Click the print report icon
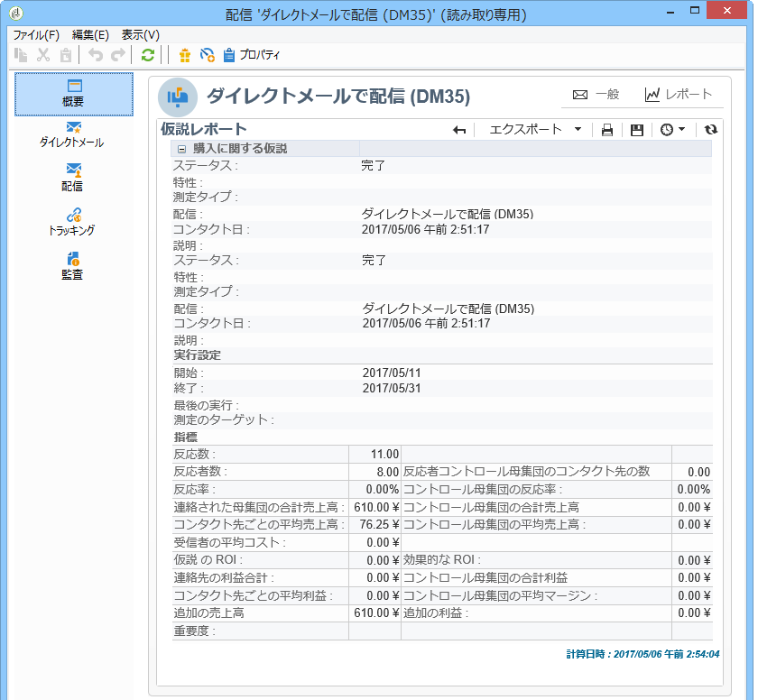758x700 pixels. point(606,130)
